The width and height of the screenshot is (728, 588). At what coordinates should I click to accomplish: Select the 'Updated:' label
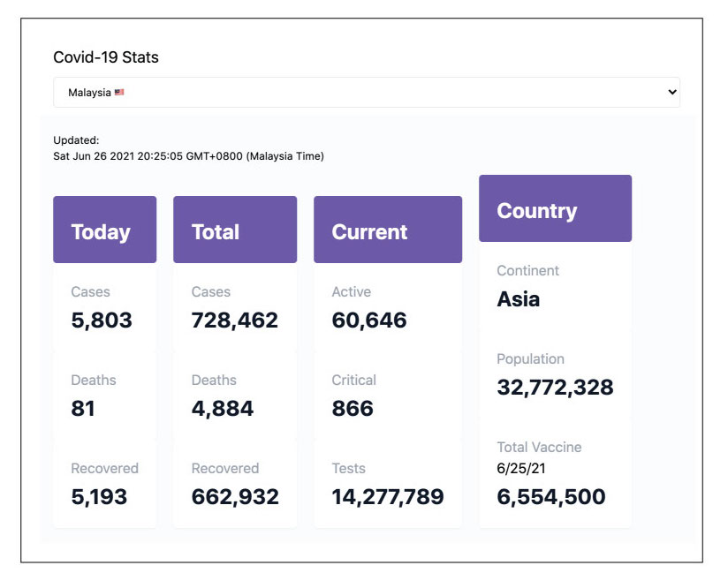click(76, 140)
